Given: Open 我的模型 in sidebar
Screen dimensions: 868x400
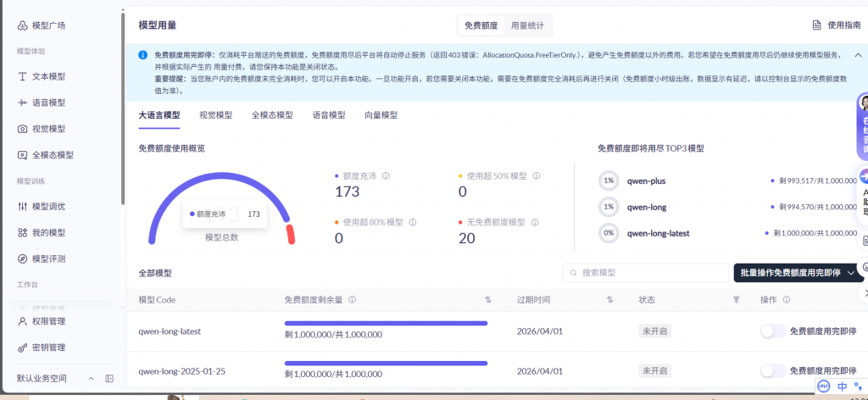Looking at the screenshot, I should pos(42,232).
